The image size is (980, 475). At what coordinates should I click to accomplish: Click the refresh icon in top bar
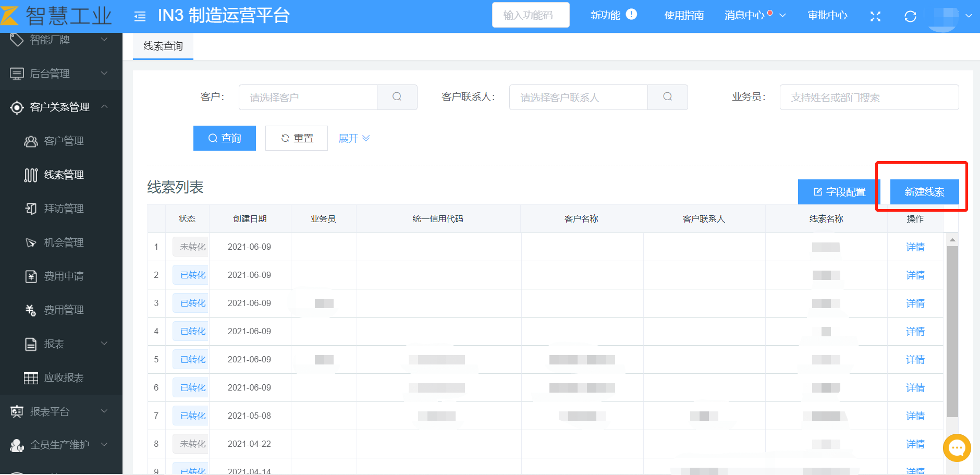click(910, 16)
